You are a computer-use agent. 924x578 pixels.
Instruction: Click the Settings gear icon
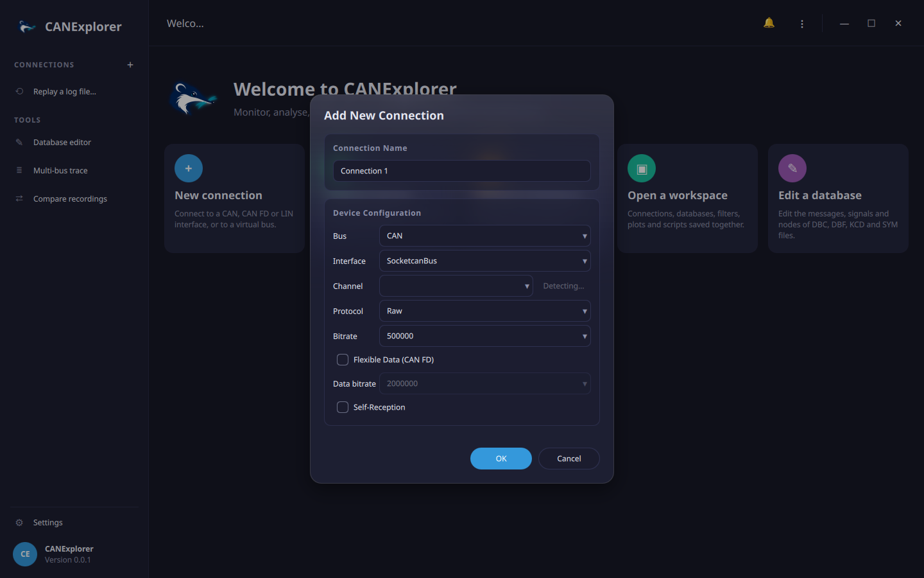[x=19, y=522]
